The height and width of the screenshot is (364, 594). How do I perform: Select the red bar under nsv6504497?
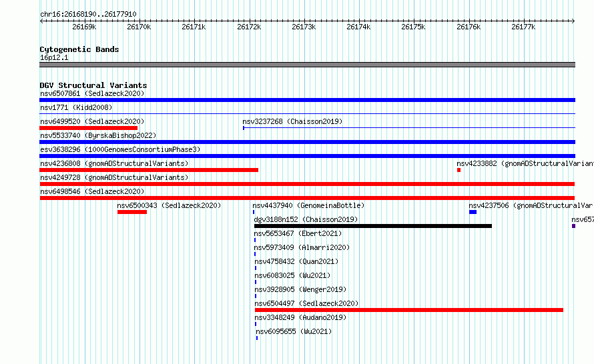click(x=409, y=310)
